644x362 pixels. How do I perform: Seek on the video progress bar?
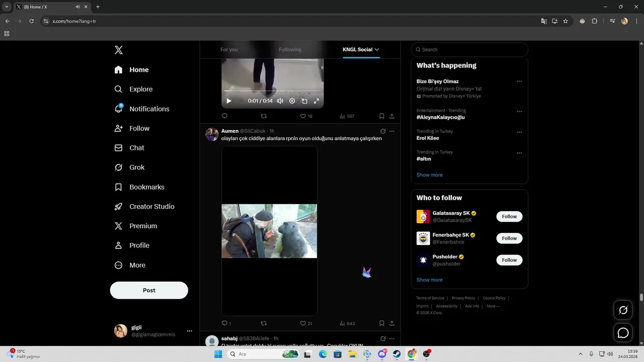tap(273, 91)
